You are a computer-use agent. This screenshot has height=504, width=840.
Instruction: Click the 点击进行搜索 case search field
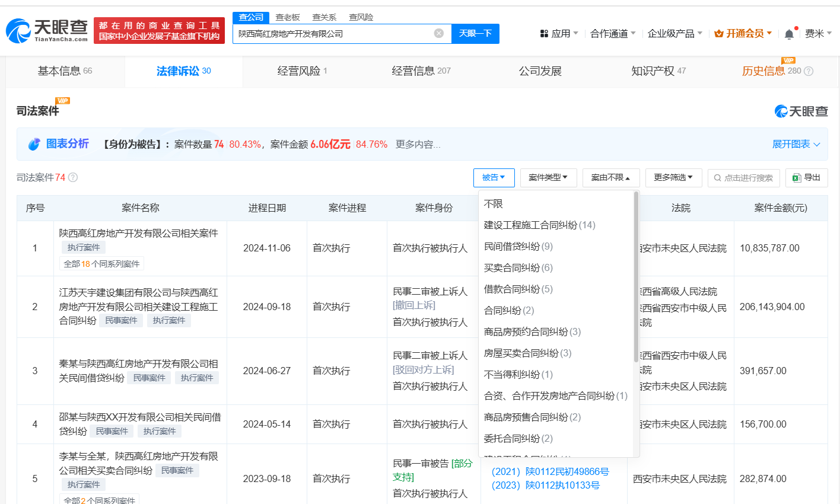tap(744, 178)
